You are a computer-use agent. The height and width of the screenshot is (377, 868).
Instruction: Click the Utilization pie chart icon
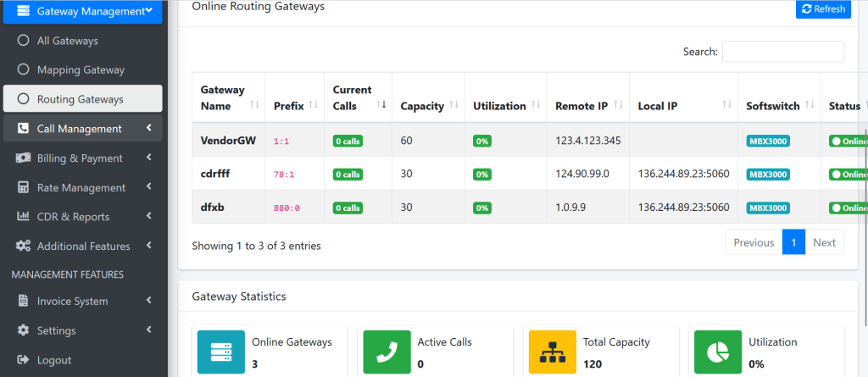click(x=718, y=352)
